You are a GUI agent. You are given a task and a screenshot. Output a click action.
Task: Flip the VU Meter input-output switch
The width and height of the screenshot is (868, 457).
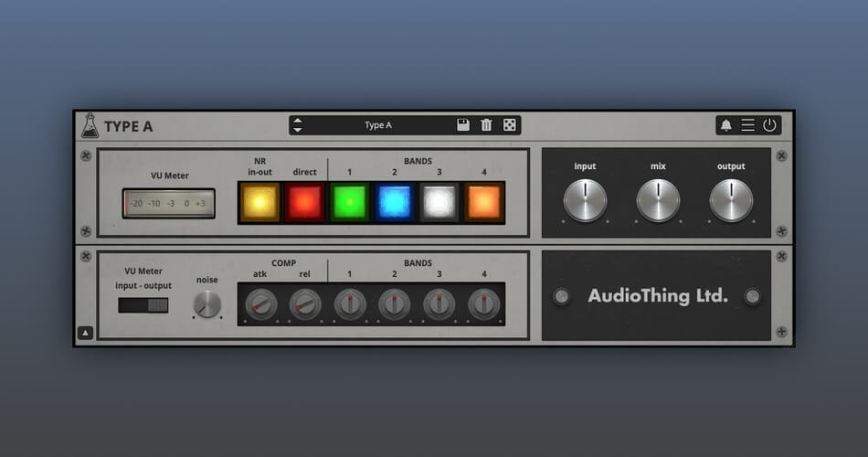pyautogui.click(x=143, y=305)
